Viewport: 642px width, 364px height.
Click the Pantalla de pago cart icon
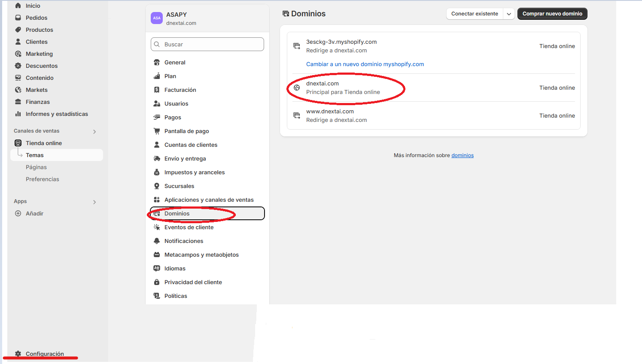pyautogui.click(x=157, y=131)
